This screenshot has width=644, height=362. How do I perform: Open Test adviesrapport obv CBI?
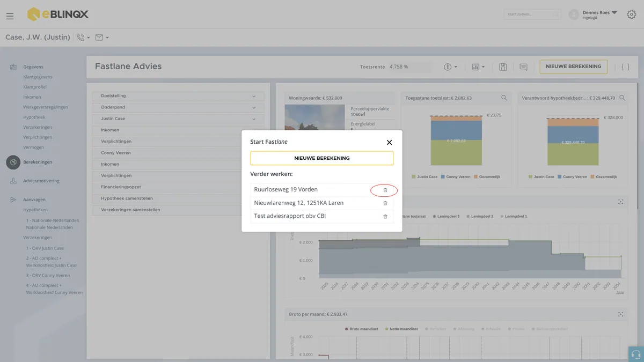click(290, 216)
